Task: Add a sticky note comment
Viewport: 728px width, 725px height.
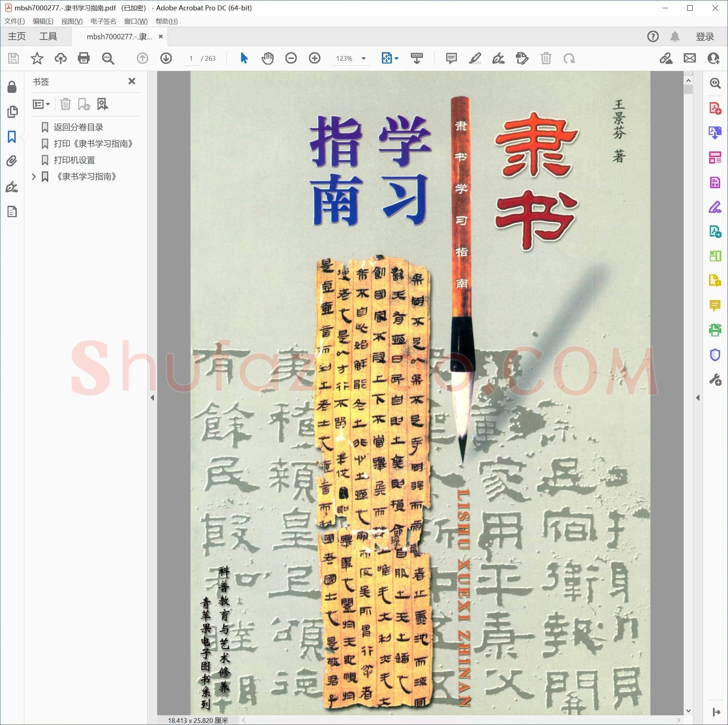Action: click(x=451, y=59)
